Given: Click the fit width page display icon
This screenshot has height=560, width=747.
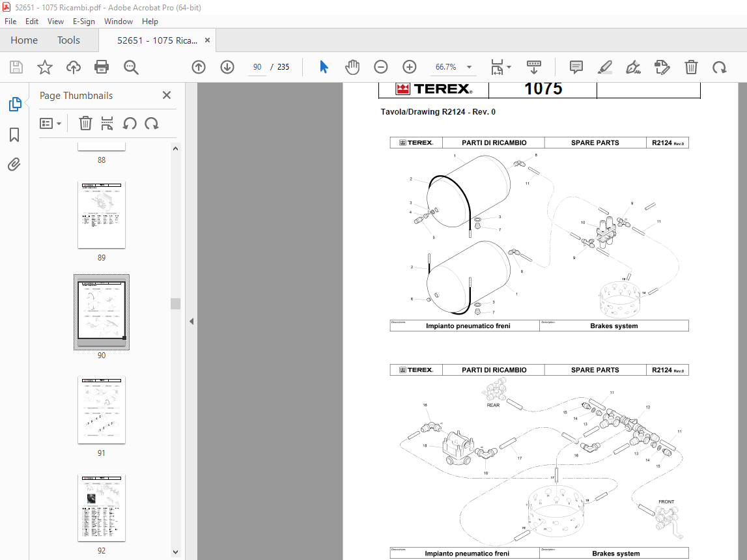Looking at the screenshot, I should pyautogui.click(x=497, y=67).
